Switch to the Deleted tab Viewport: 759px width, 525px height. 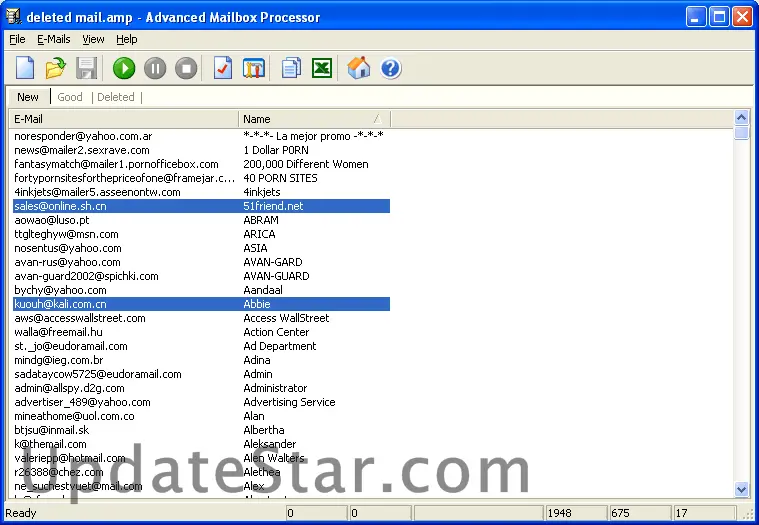point(116,97)
